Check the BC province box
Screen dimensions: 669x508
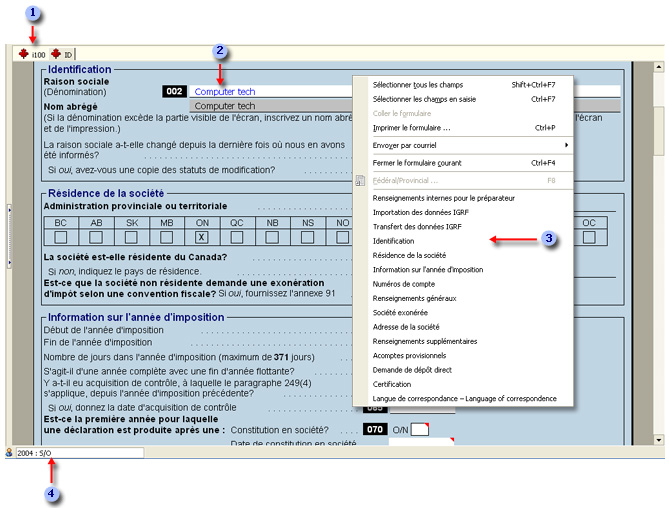[x=61, y=237]
